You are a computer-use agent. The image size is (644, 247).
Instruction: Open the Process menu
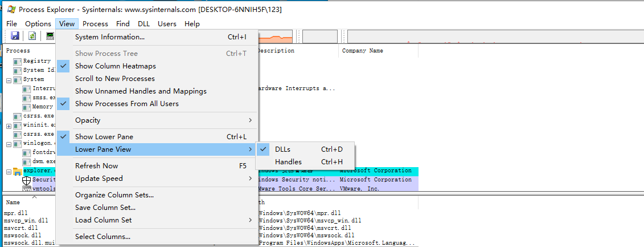click(95, 24)
